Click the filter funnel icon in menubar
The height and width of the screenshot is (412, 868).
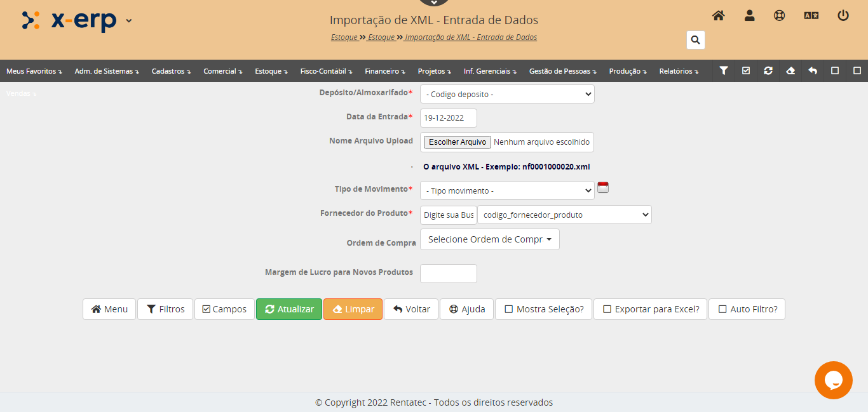(724, 71)
